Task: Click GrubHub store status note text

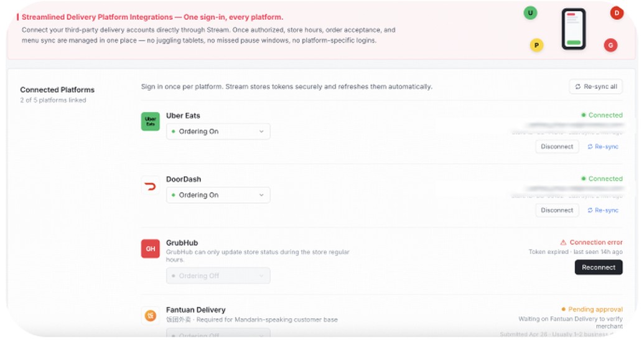Action: tap(258, 256)
